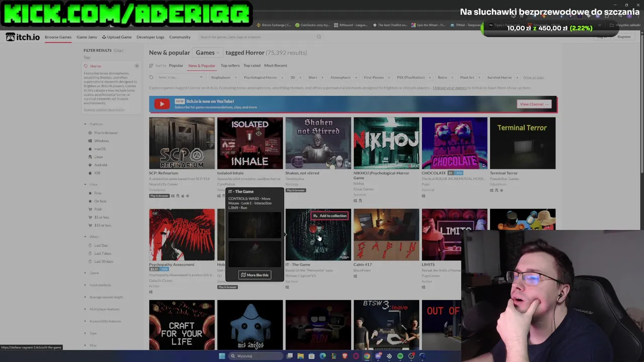
Task: Click the Windows taskbar search box
Action: 256,356
